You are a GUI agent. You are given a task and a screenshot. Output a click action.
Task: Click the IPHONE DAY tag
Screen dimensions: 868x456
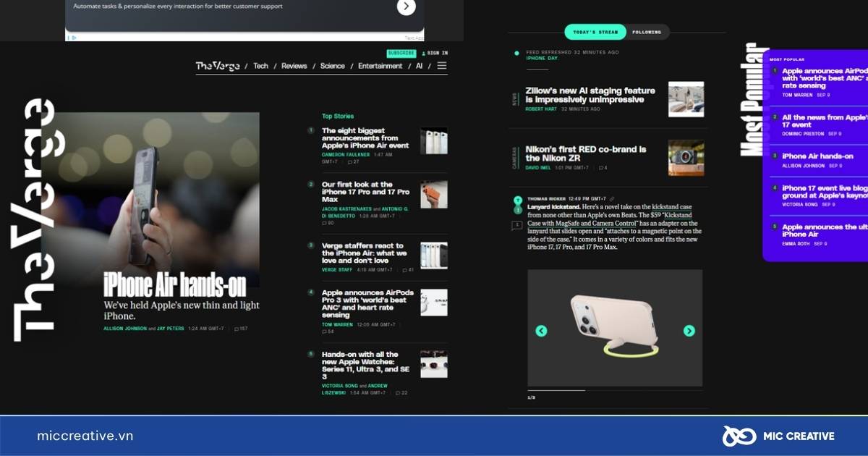pyautogui.click(x=541, y=58)
